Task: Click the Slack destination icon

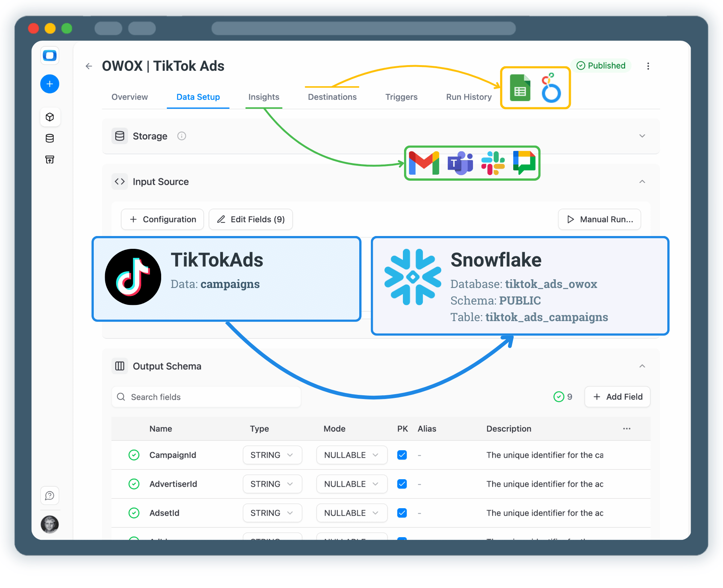Action: pyautogui.click(x=493, y=163)
